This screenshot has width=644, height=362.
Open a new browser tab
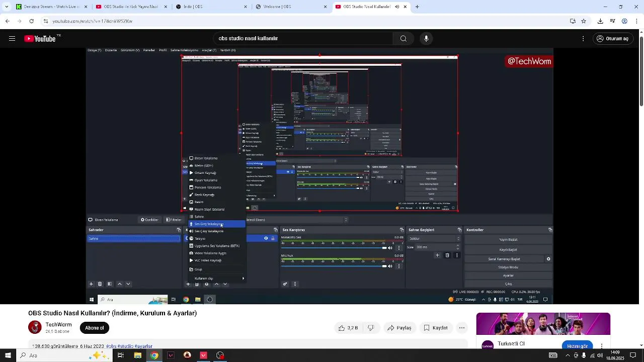click(417, 7)
